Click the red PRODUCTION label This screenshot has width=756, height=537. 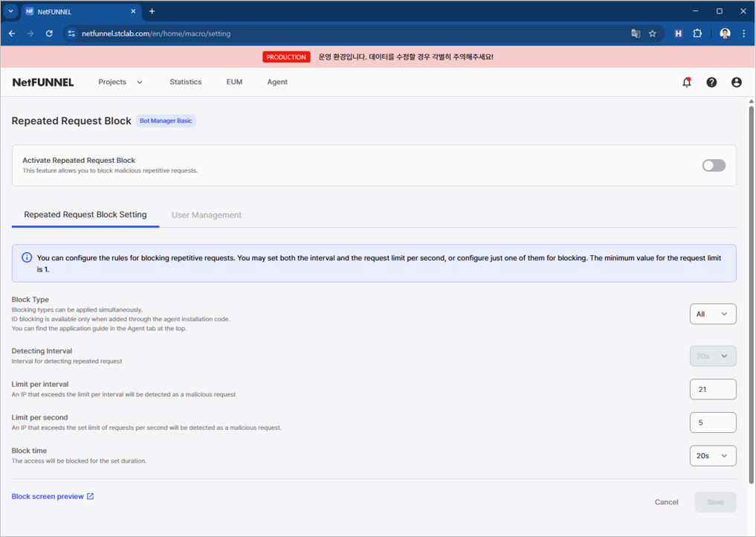(x=286, y=57)
